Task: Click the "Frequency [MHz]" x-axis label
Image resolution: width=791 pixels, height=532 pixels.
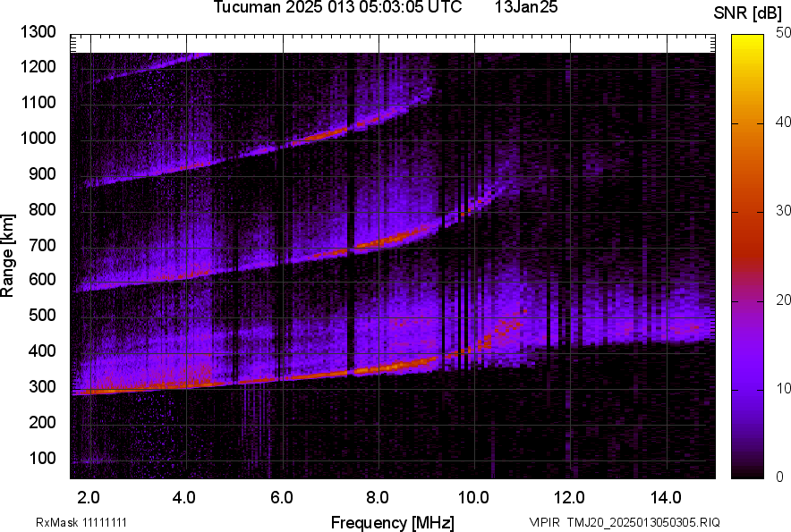Action: 392,522
